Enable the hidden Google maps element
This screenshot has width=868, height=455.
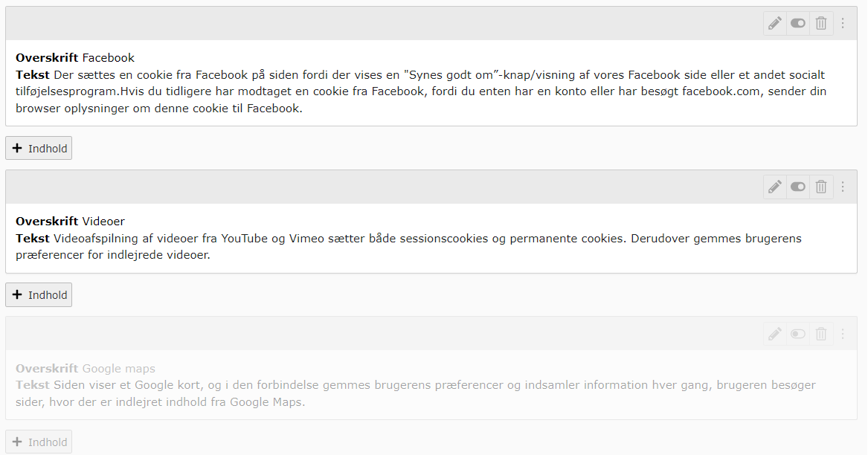tap(798, 334)
